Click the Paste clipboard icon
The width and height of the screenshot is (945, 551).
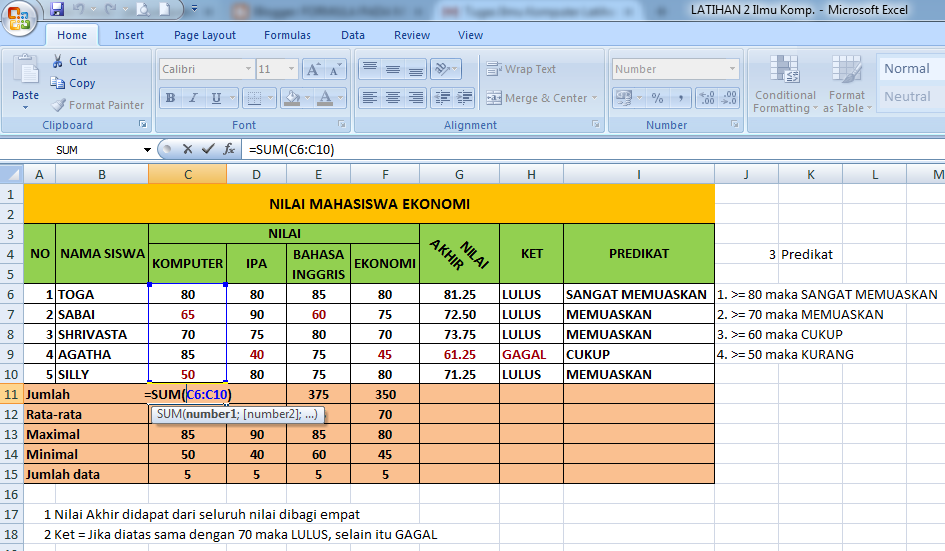(25, 71)
